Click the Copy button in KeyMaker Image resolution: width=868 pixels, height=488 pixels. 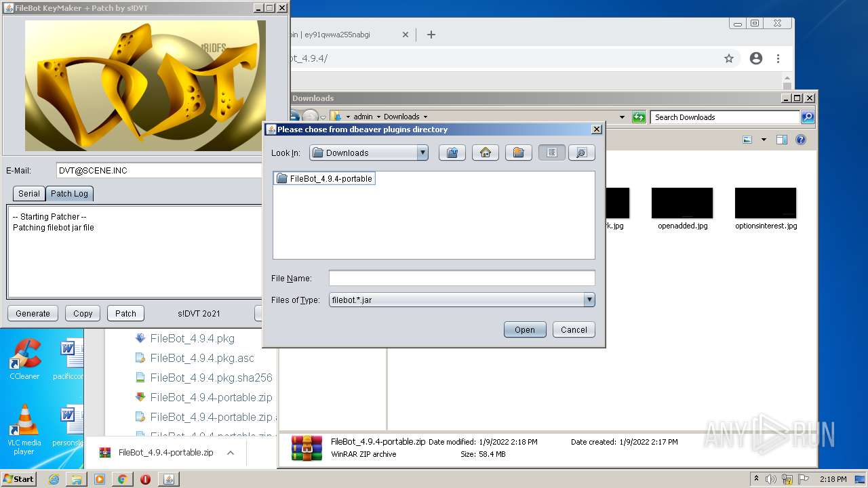pos(83,313)
